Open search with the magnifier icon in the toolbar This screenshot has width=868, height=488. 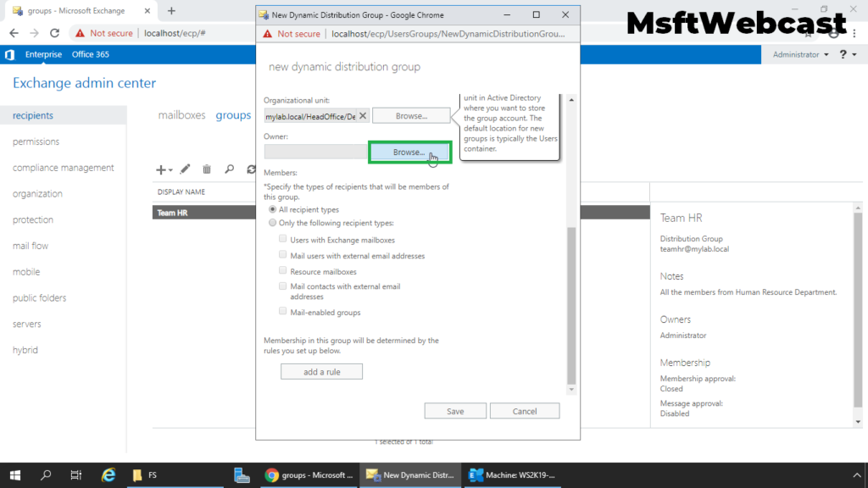229,169
